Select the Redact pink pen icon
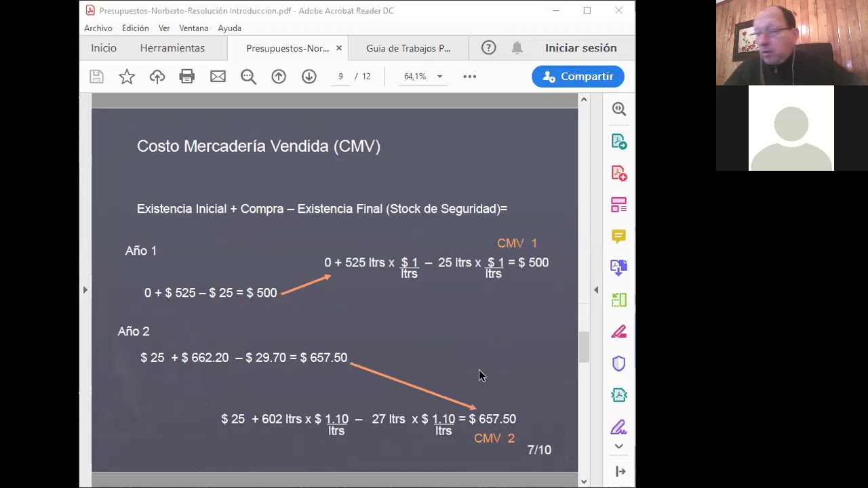This screenshot has width=868, height=488. click(619, 331)
